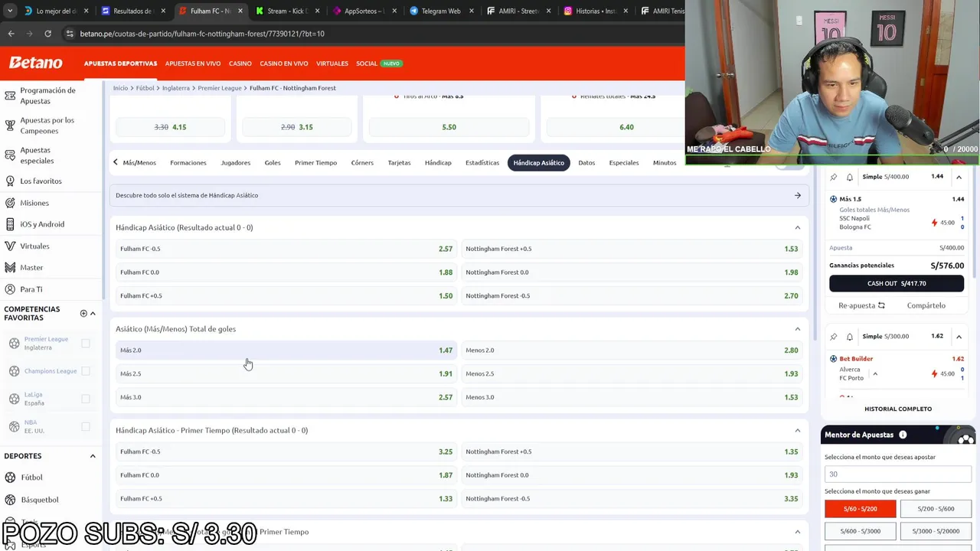Toggle Premier League favorite checkbox
This screenshot has height=551, width=980.
click(86, 343)
